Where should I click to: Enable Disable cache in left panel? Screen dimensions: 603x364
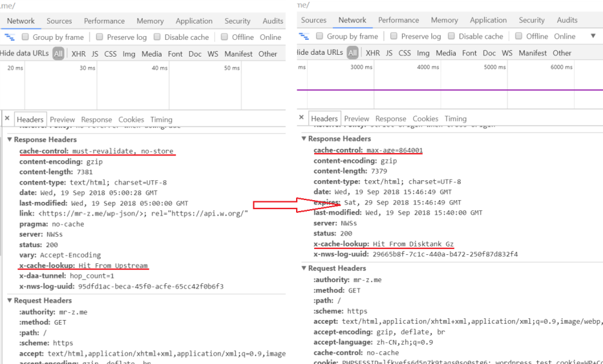(x=157, y=37)
